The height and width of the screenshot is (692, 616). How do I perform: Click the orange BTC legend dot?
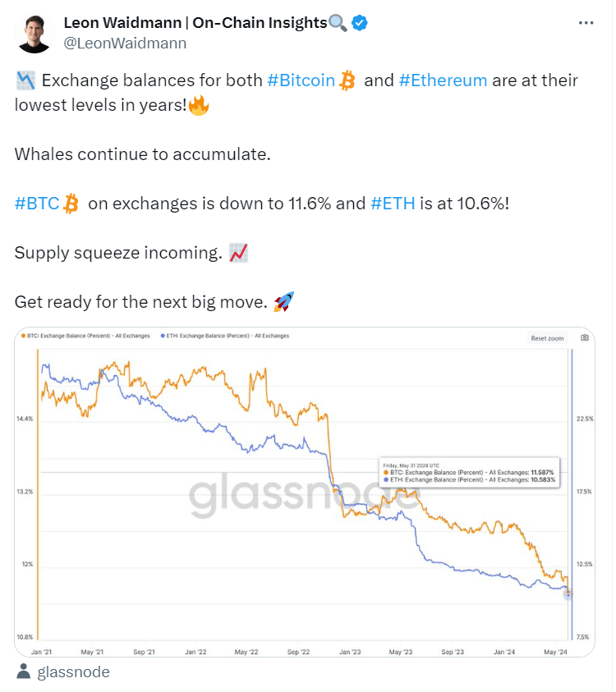(25, 336)
